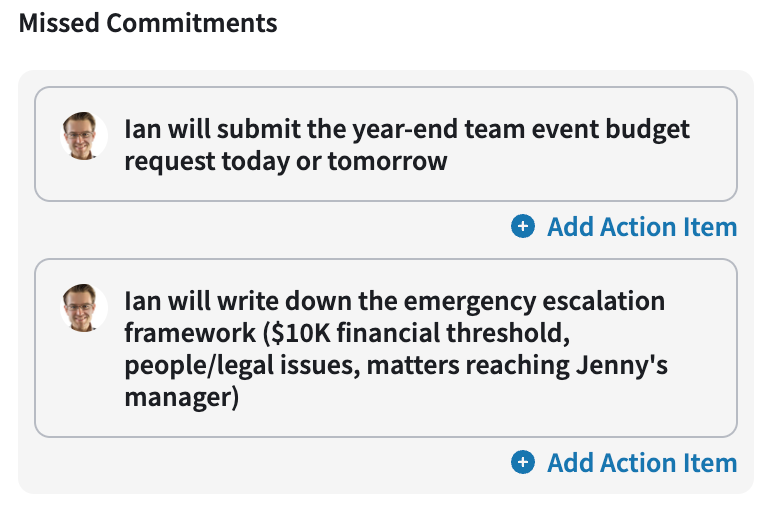Click the 'people/legal issues' text line
770x510 pixels.
tap(396, 365)
